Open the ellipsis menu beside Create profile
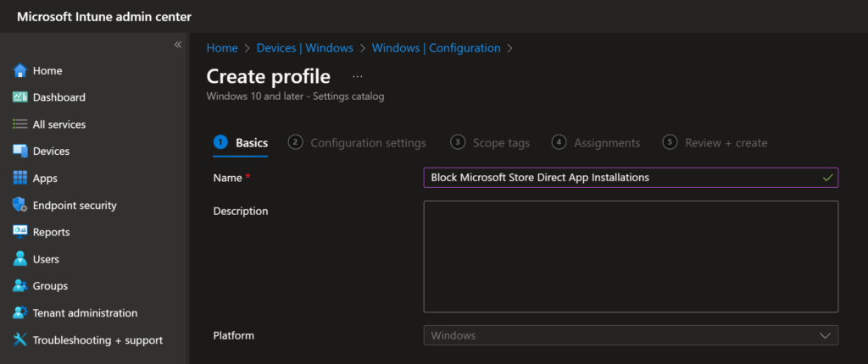The width and height of the screenshot is (868, 364). (x=358, y=77)
